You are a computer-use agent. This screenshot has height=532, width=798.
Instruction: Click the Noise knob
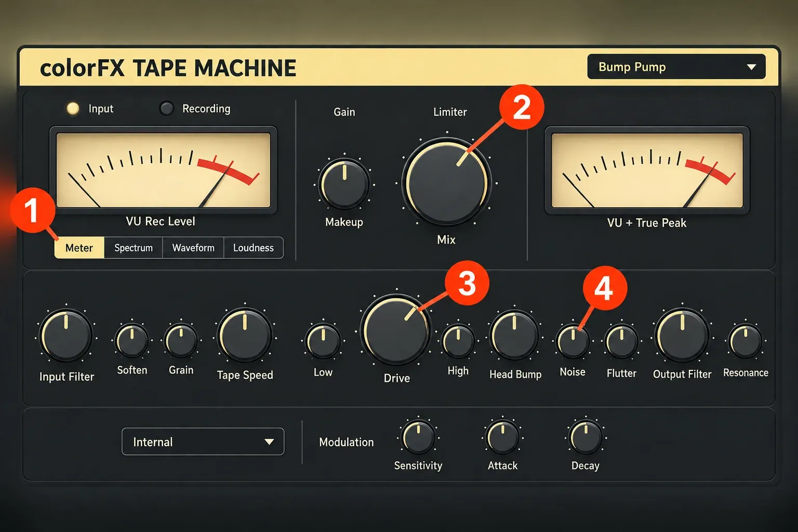point(573,341)
